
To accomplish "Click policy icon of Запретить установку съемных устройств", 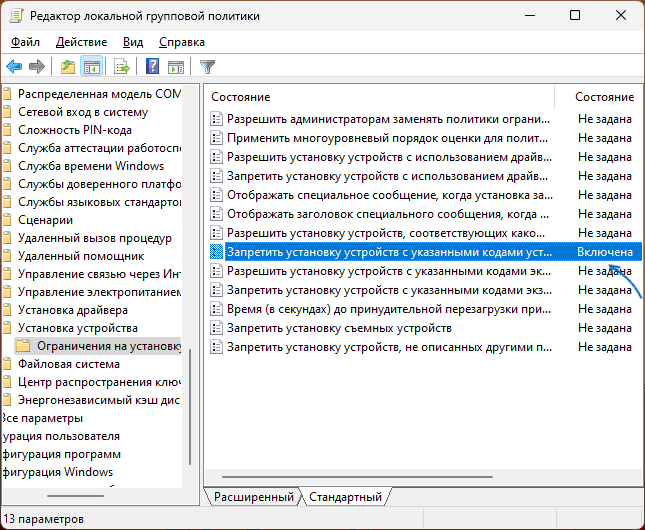I will (x=216, y=328).
